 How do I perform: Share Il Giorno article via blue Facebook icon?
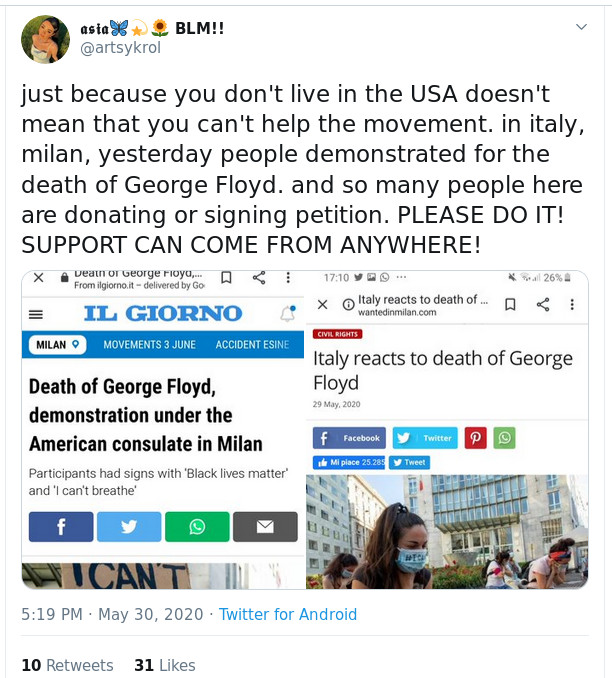click(61, 527)
